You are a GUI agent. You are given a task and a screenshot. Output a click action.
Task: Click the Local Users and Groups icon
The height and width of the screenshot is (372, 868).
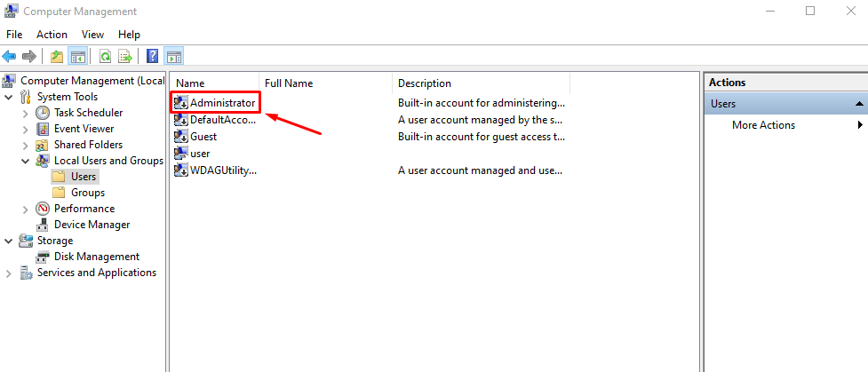(x=42, y=161)
